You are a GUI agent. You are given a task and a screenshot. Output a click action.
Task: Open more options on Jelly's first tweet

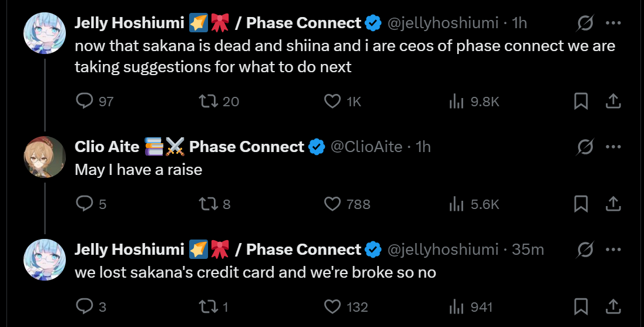click(x=613, y=23)
